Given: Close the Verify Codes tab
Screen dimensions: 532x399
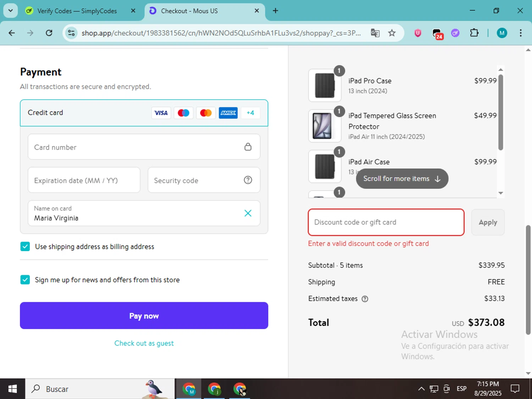Looking at the screenshot, I should [x=133, y=11].
